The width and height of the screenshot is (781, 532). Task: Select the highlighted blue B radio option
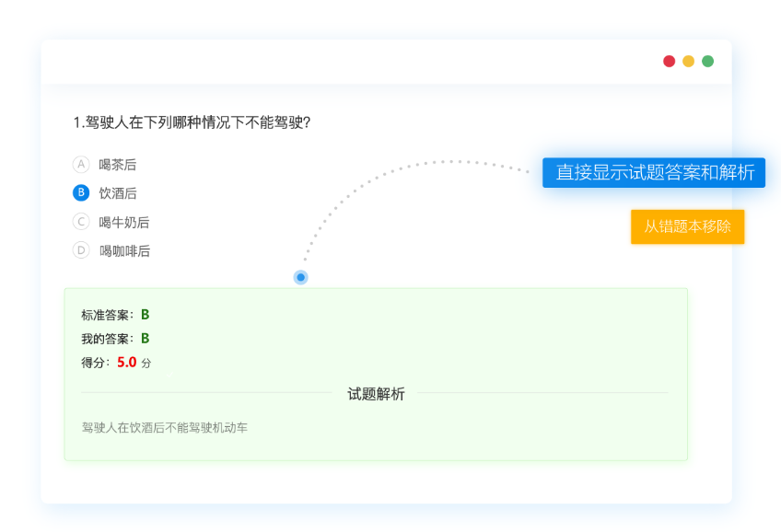81,193
